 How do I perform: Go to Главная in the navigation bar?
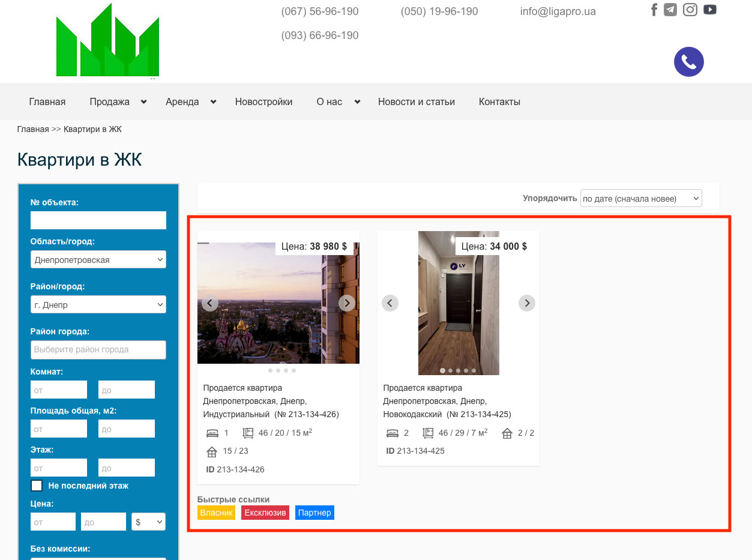click(47, 102)
